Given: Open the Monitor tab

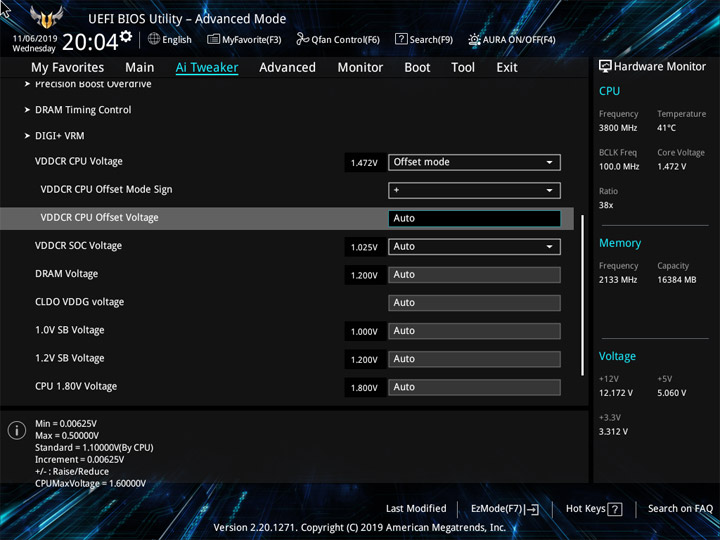Looking at the screenshot, I should (x=360, y=68).
